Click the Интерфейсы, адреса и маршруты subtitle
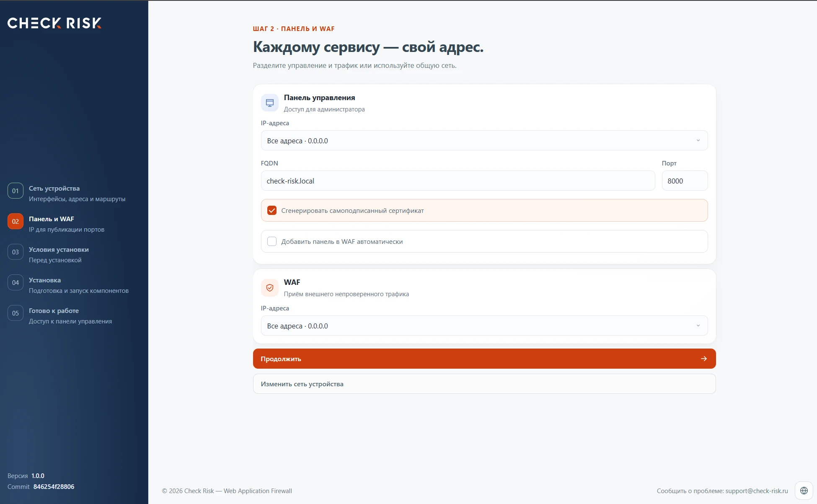This screenshot has height=504, width=817. point(77,199)
